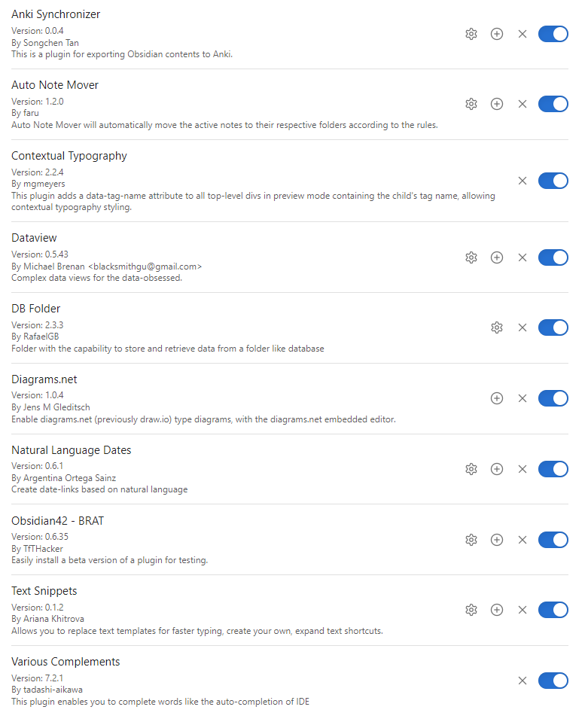Open Dataview settings gear

[471, 257]
